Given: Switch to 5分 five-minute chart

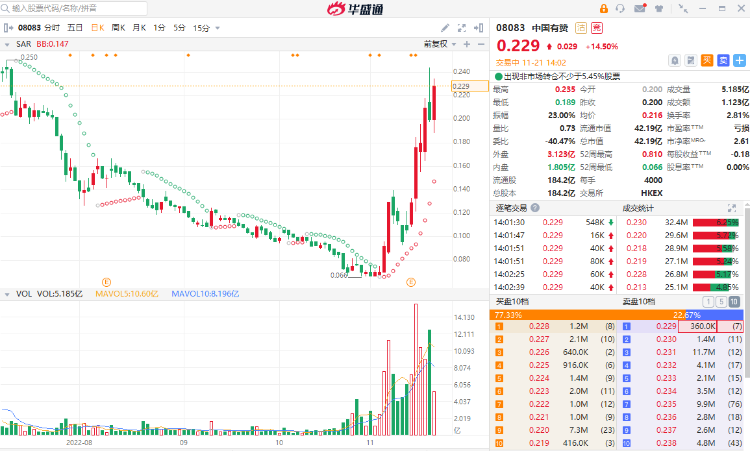Looking at the screenshot, I should 179,28.
